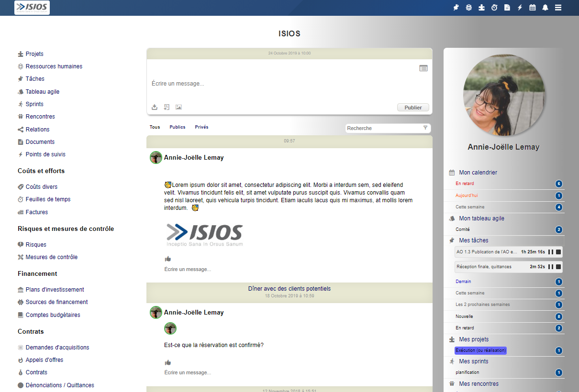The image size is (579, 392).
Task: Open Demandes d'acquisitions in the sidebar
Action: (57, 348)
